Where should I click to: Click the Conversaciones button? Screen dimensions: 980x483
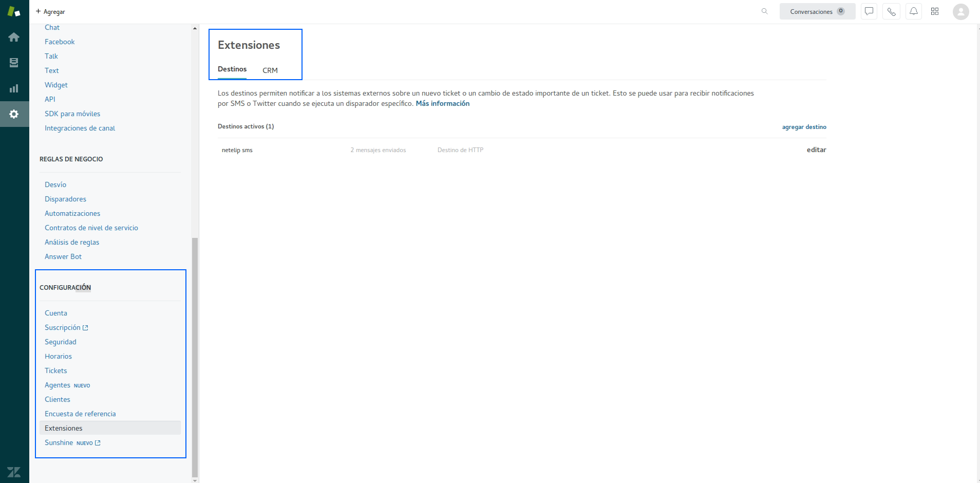tap(817, 11)
